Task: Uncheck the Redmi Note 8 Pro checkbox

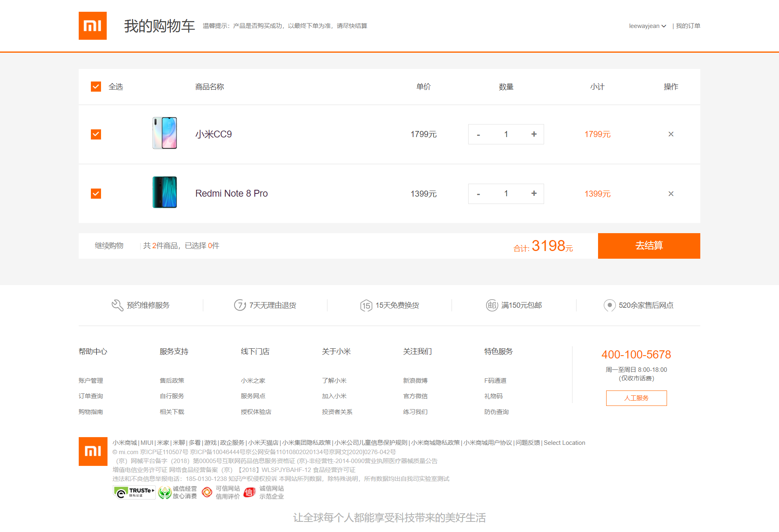Action: (96, 193)
